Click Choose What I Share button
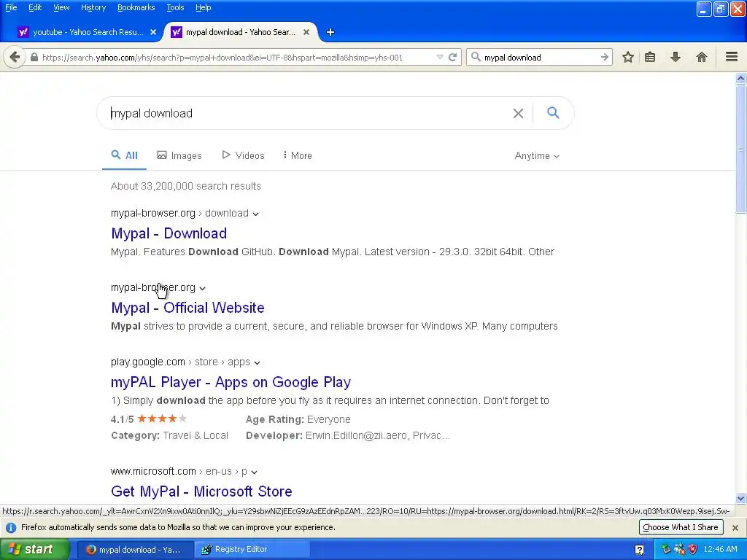This screenshot has height=560, width=747. pos(681,527)
